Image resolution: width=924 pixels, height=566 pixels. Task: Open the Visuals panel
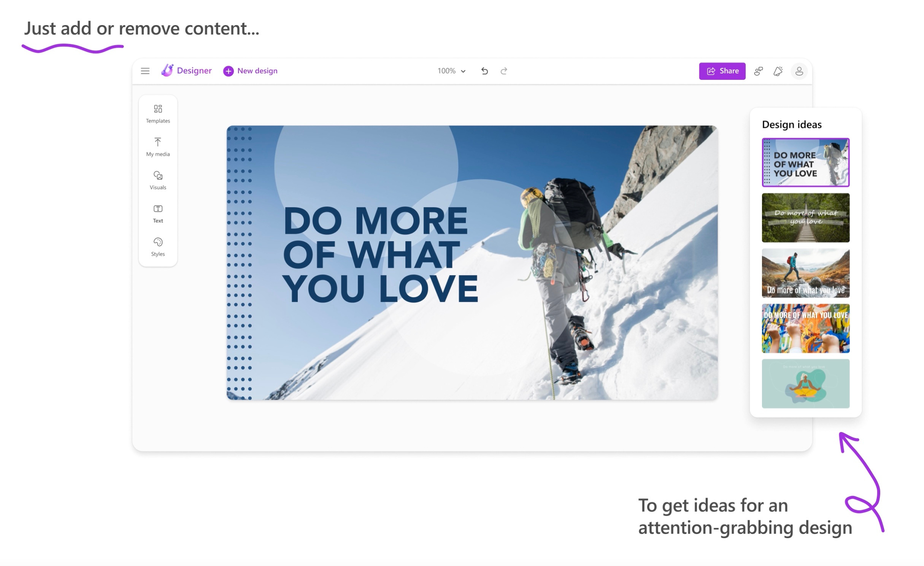158,180
